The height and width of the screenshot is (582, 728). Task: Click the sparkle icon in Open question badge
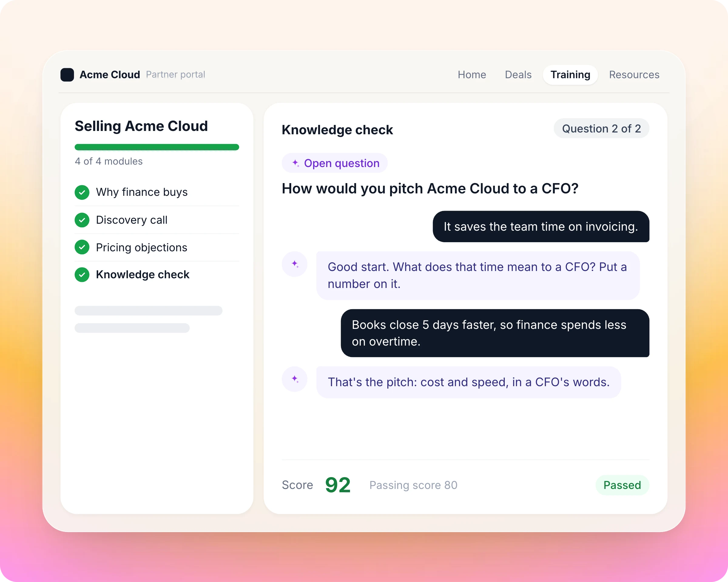(x=295, y=163)
